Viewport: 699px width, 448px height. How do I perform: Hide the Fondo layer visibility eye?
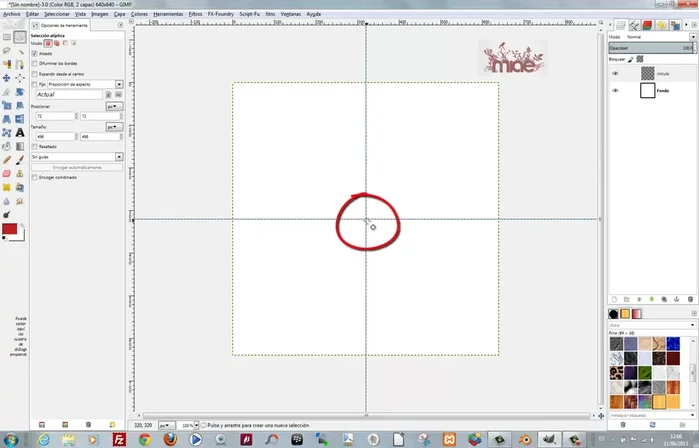coord(615,91)
